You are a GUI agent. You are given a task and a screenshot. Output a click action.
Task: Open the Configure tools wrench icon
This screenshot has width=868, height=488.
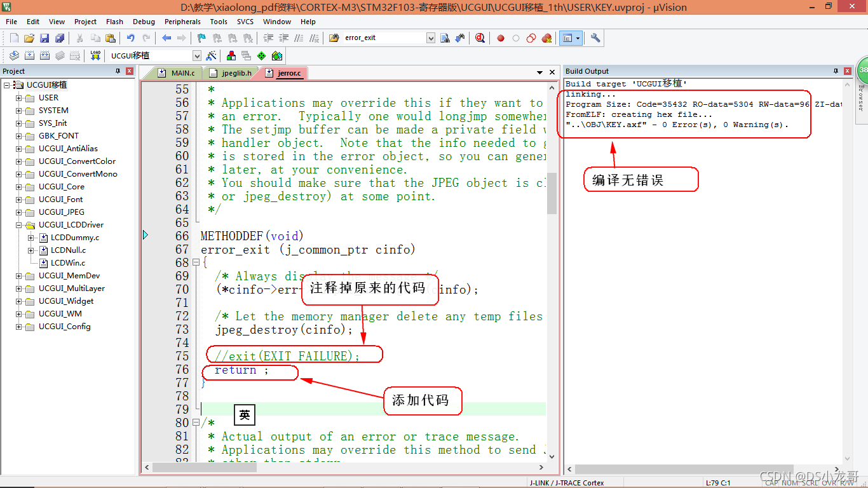595,37
